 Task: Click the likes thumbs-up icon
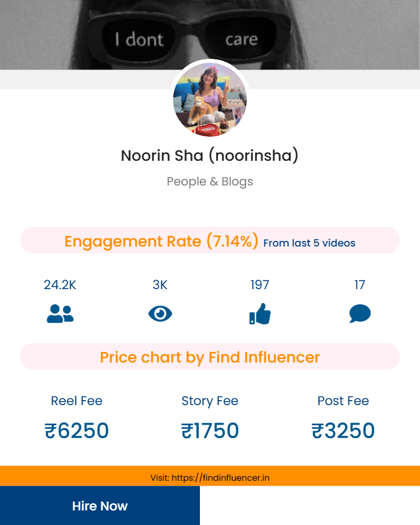coord(260,314)
